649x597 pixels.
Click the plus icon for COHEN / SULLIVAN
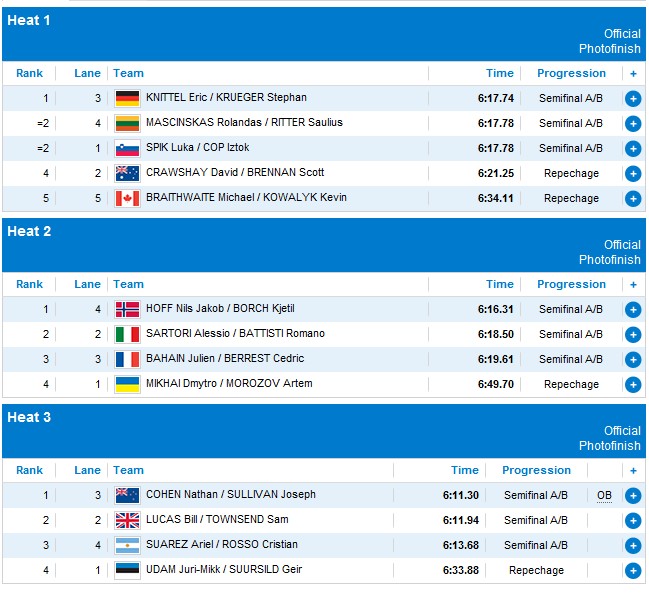click(x=632, y=495)
